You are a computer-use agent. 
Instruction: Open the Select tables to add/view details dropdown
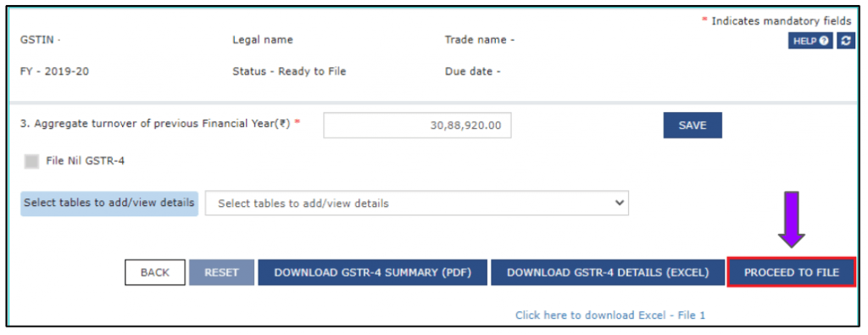tap(417, 204)
